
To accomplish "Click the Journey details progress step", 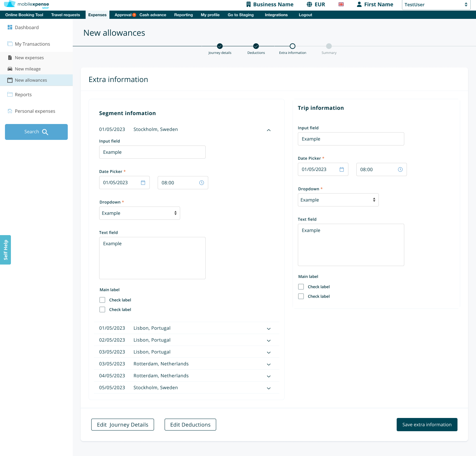I will pos(219,47).
